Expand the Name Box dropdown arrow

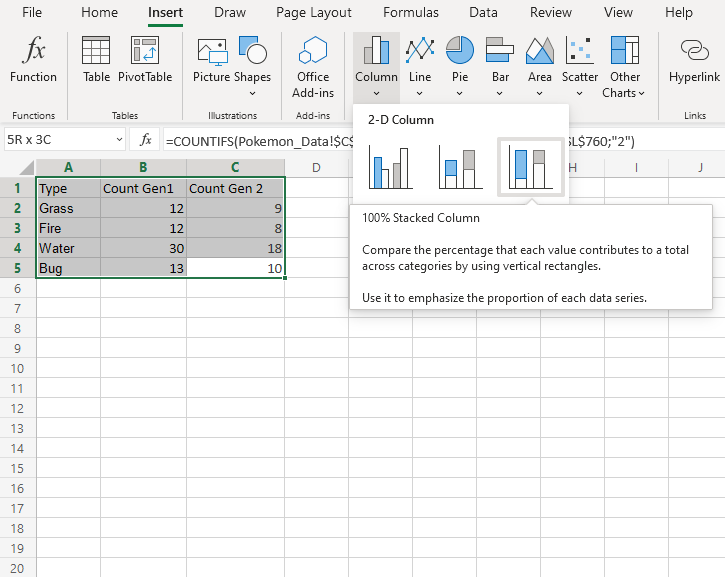(x=120, y=140)
